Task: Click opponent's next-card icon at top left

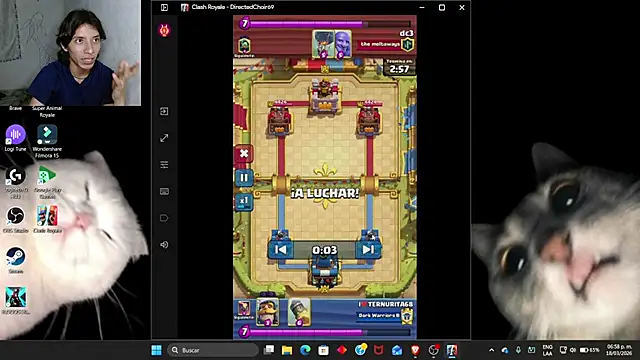Action: [244, 45]
